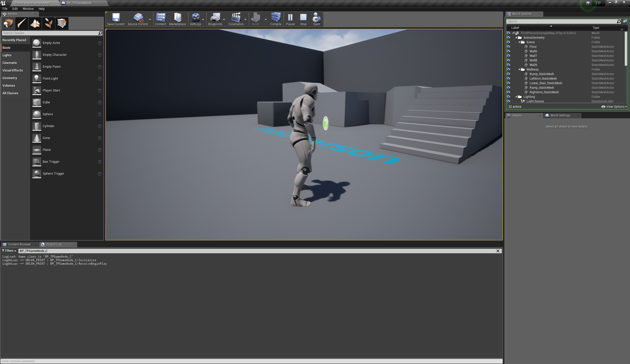Toggle visibility of Wall6
This screenshot has height=364, width=630.
[x=508, y=51]
